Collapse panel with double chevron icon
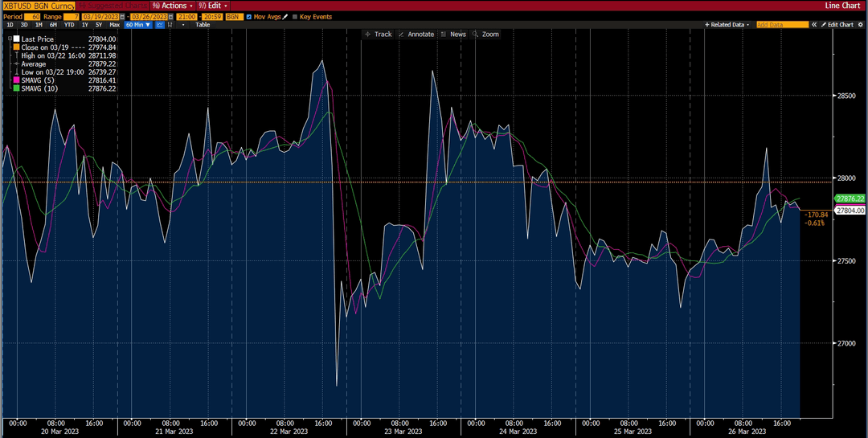 click(x=814, y=25)
